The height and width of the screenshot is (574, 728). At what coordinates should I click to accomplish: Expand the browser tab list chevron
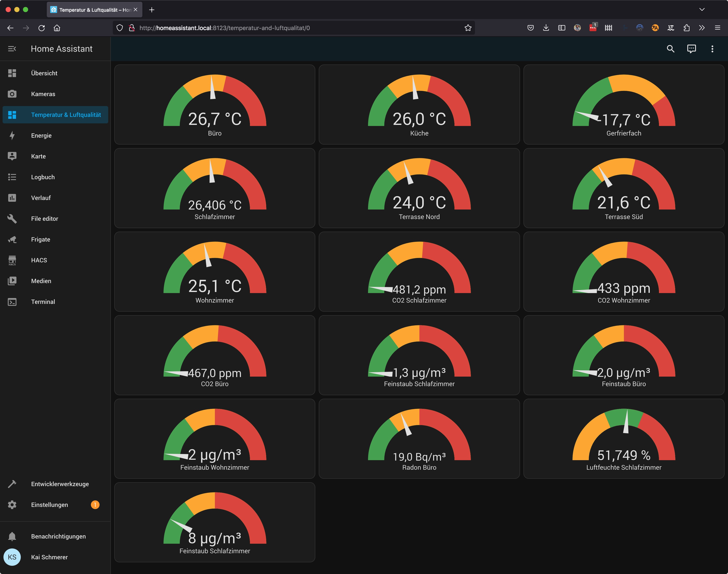tap(702, 9)
